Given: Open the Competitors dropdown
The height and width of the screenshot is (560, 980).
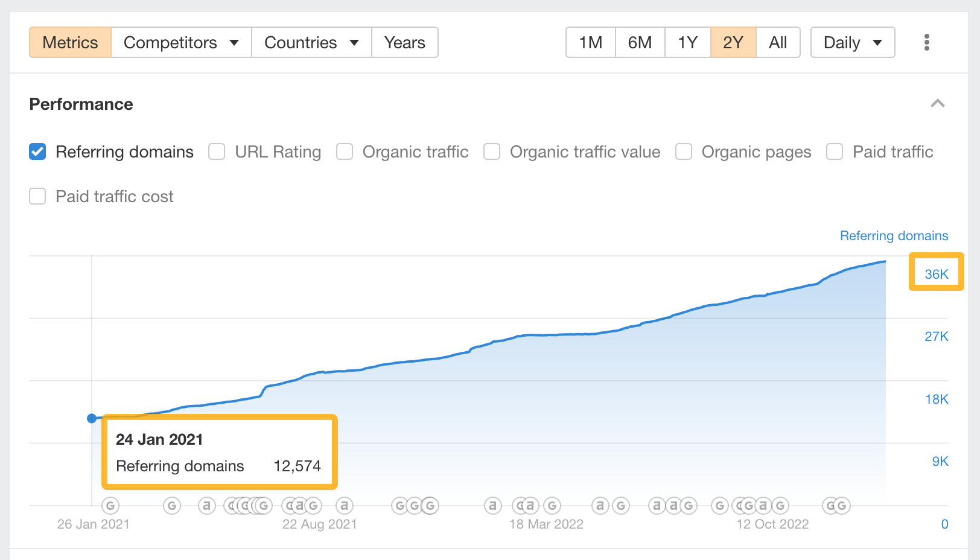Looking at the screenshot, I should (x=180, y=42).
